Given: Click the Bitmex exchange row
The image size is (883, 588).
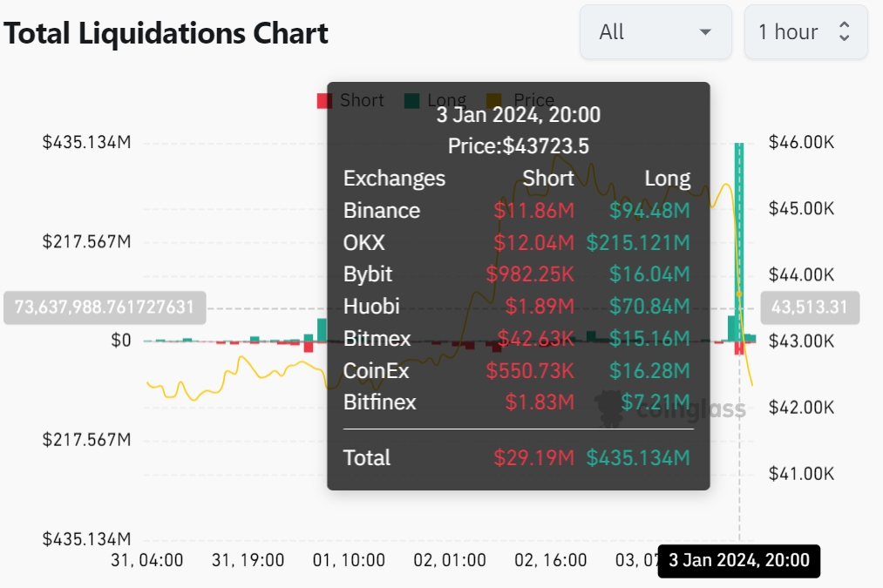Looking at the screenshot, I should coord(517,338).
